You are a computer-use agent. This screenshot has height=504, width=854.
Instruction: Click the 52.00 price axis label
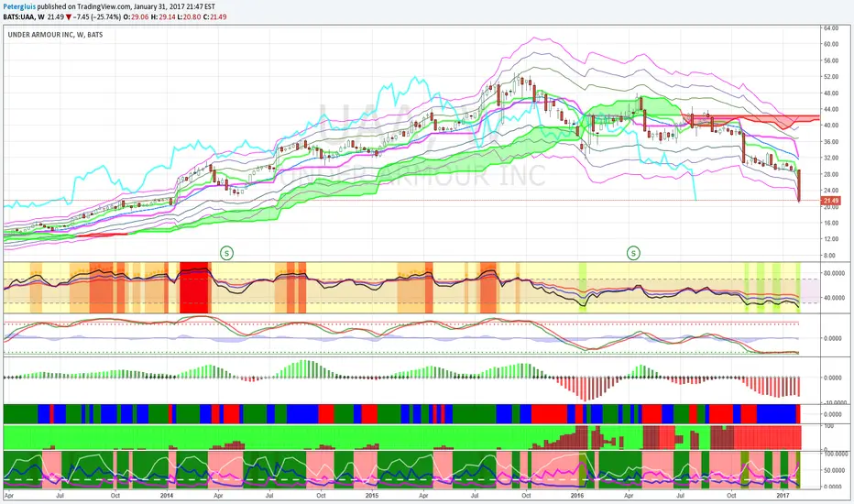[x=830, y=77]
